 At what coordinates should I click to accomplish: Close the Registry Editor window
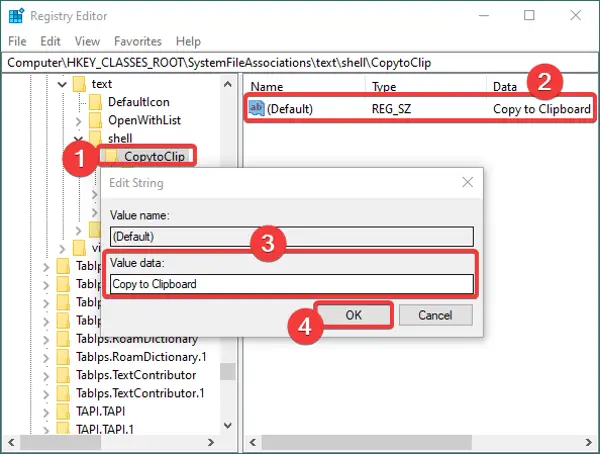click(576, 16)
